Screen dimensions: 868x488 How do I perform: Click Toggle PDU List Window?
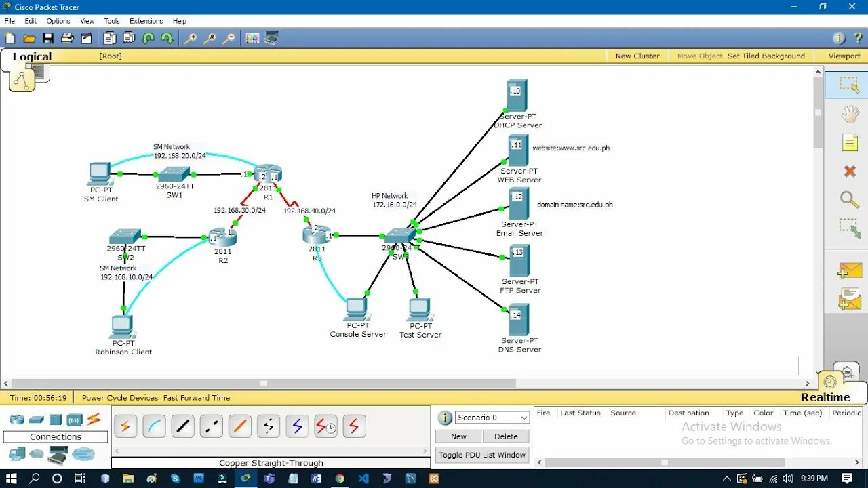482,455
